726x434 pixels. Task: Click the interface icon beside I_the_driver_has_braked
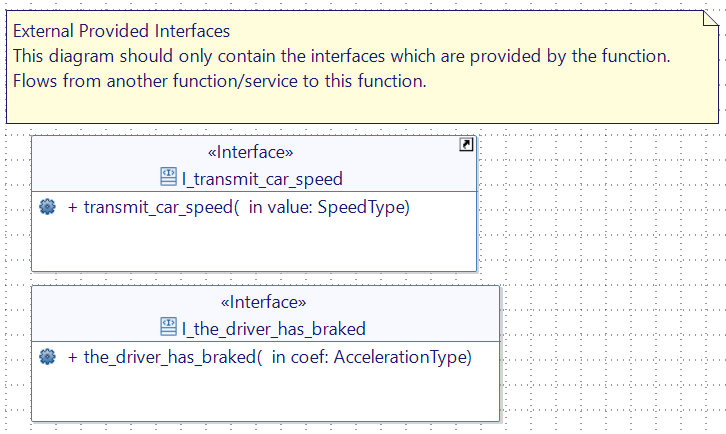point(168,327)
